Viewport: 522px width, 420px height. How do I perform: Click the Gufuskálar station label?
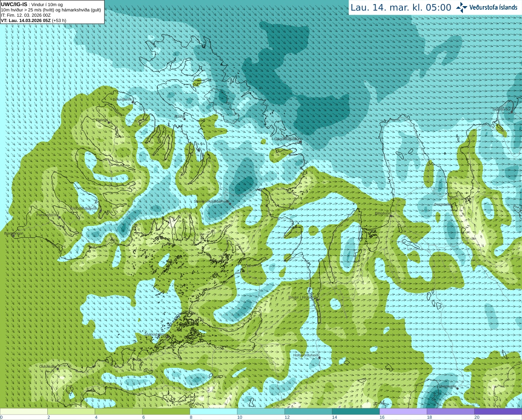48,367
